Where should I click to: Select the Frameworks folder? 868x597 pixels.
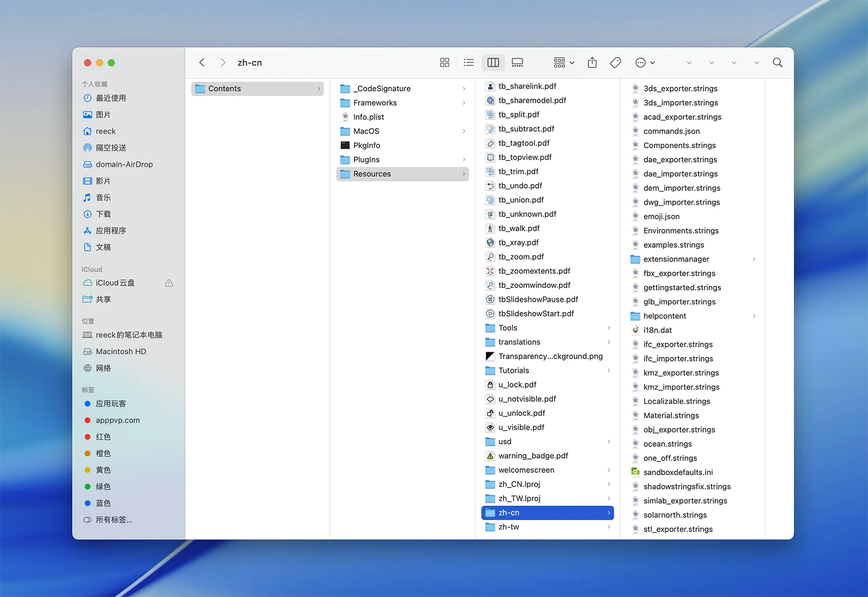[x=375, y=103]
